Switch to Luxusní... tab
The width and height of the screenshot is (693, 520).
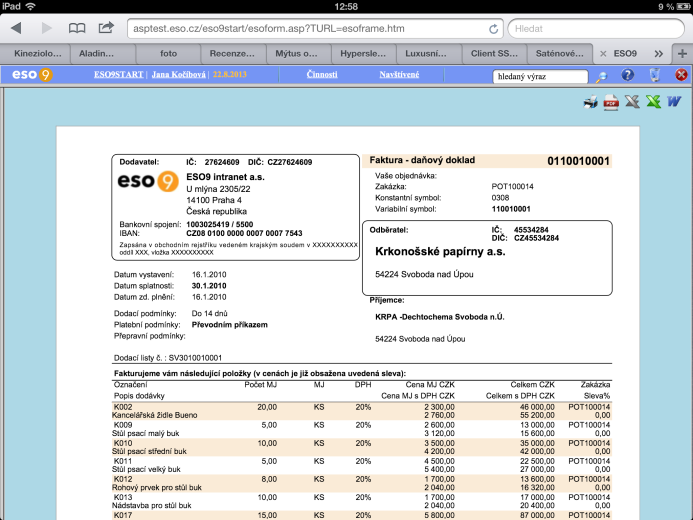(x=426, y=54)
